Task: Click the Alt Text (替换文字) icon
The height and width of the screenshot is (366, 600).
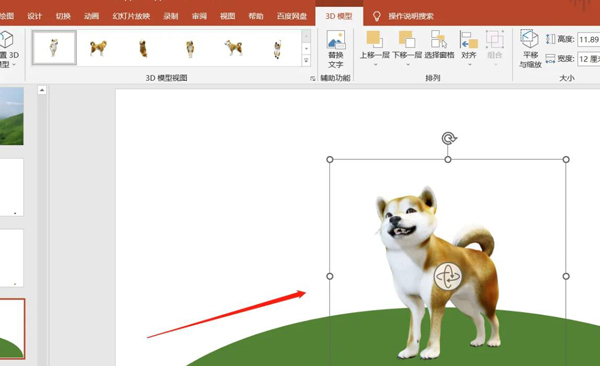Action: [x=336, y=40]
